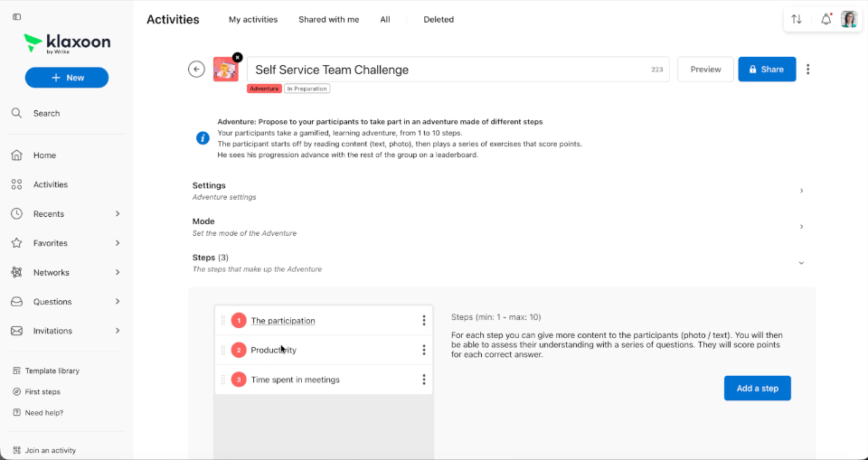
Task: Open options for The participation step
Action: pyautogui.click(x=424, y=321)
